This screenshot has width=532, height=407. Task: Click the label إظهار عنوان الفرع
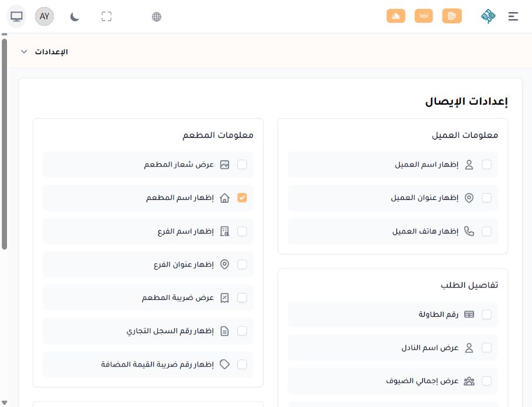184,265
